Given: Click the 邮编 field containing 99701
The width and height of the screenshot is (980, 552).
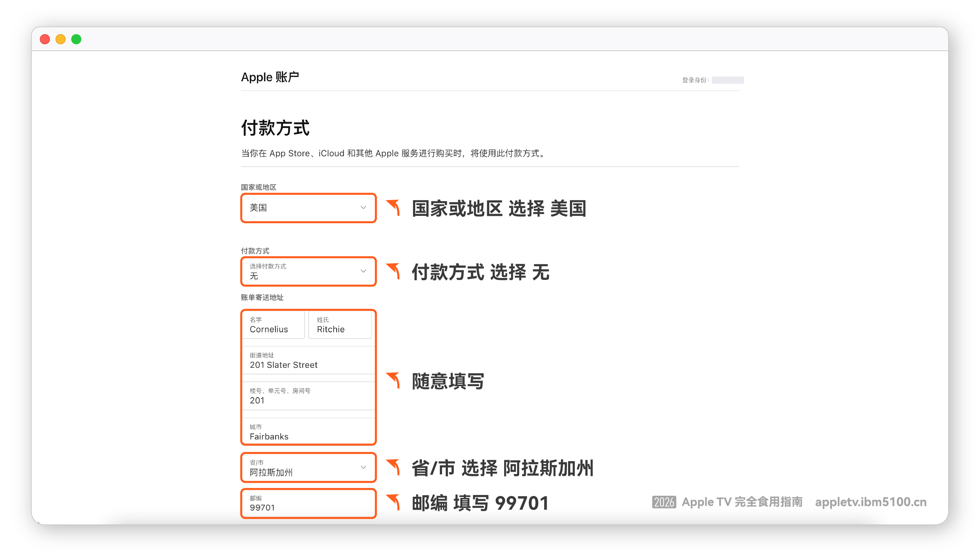Looking at the screenshot, I should (x=308, y=503).
